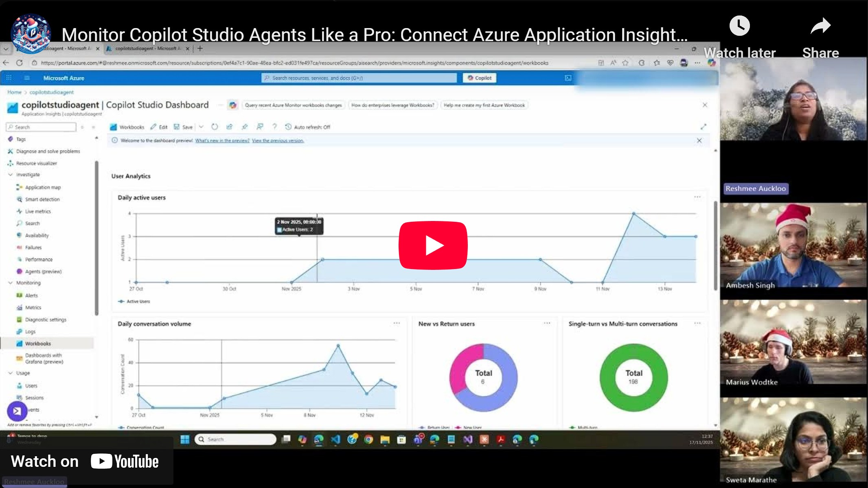Screen dimensions: 868x488
Task: Open Daily active users chart ellipsis menu
Action: (x=697, y=197)
